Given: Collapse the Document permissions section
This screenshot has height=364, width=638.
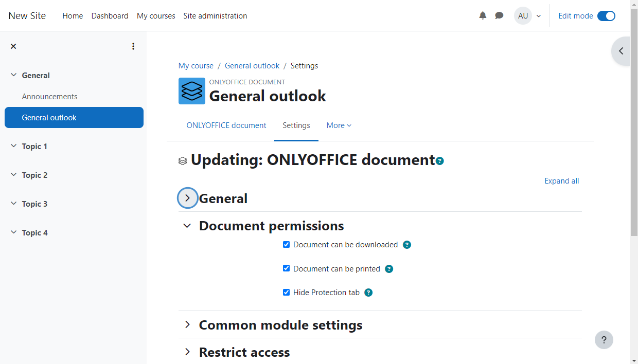Looking at the screenshot, I should pyautogui.click(x=187, y=226).
